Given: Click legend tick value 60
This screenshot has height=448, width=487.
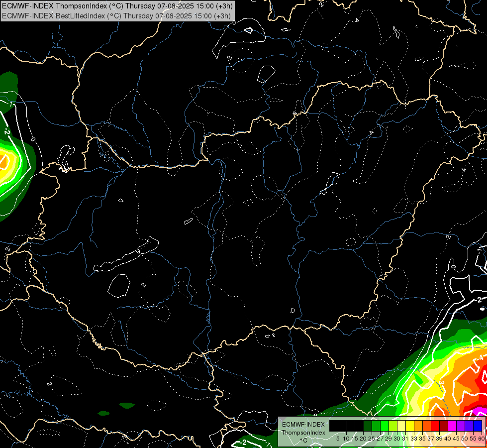Looking at the screenshot, I should click(x=482, y=439).
